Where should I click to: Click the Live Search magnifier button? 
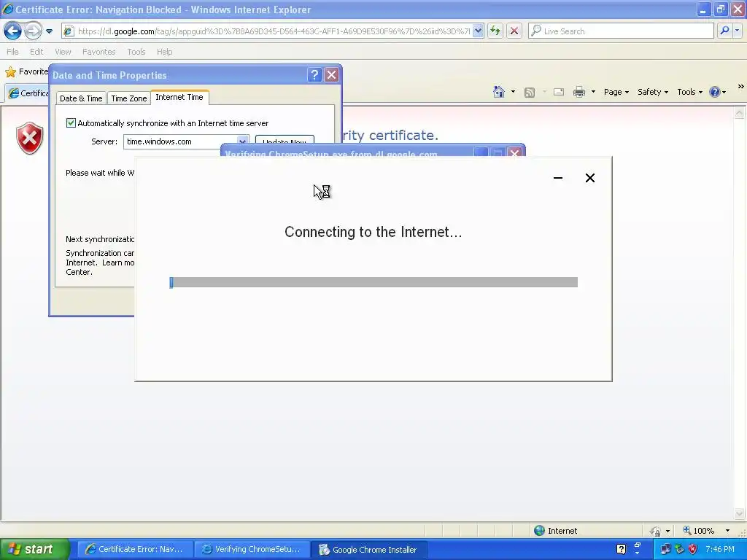(x=724, y=31)
